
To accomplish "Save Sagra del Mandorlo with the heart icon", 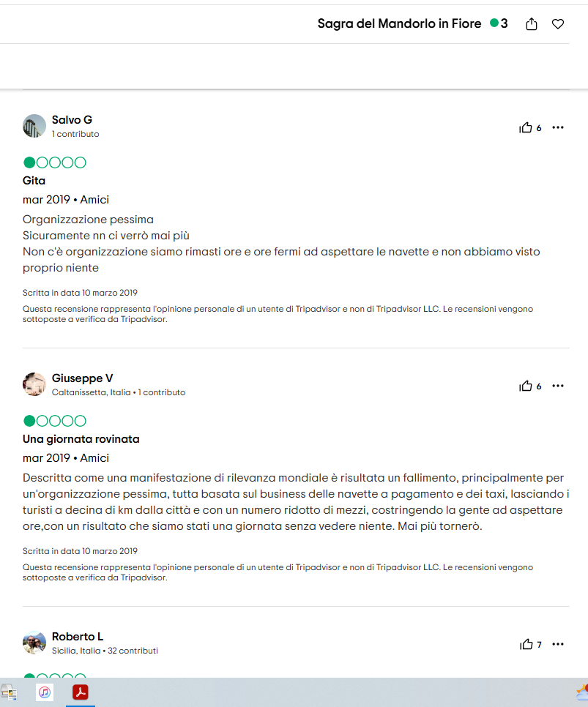I will (558, 24).
